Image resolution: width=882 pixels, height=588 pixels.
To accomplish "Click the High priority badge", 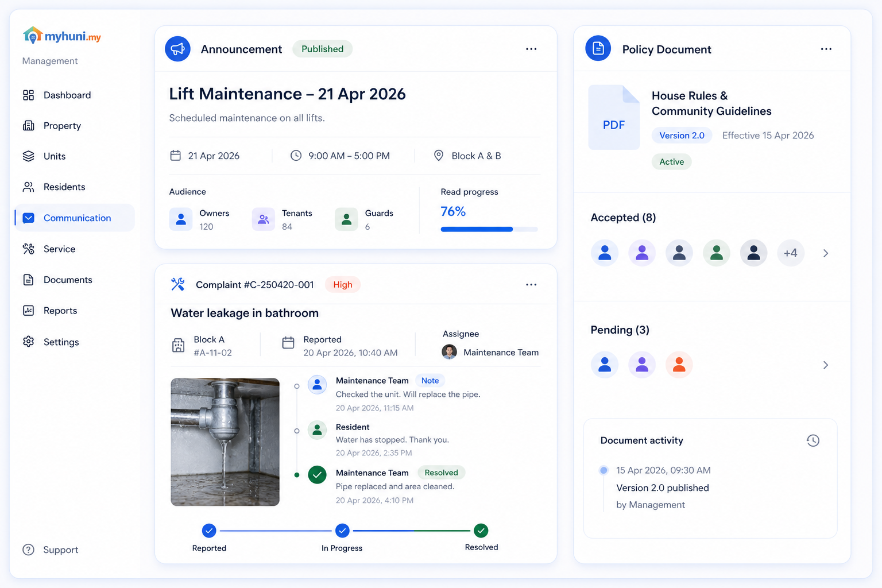I will click(x=343, y=285).
